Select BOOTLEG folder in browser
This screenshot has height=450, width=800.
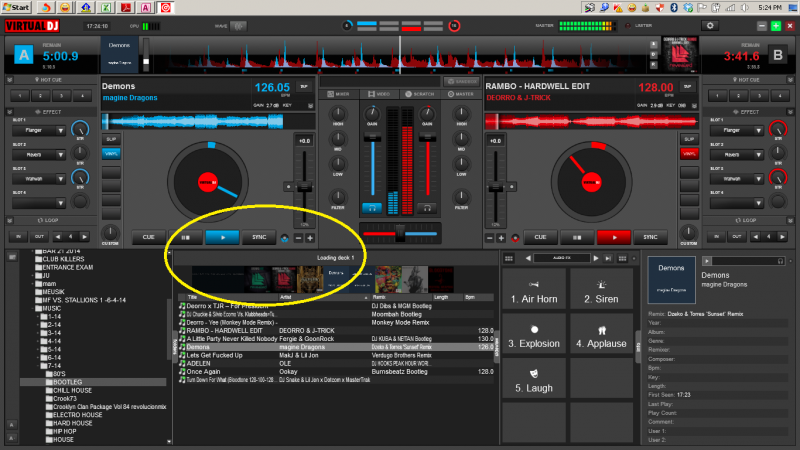[x=67, y=382]
